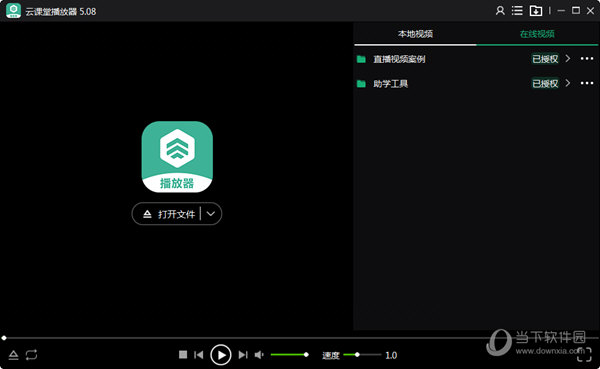600x369 pixels.
Task: Click 已授权 badge for 直播视频案例
Action: coord(545,59)
